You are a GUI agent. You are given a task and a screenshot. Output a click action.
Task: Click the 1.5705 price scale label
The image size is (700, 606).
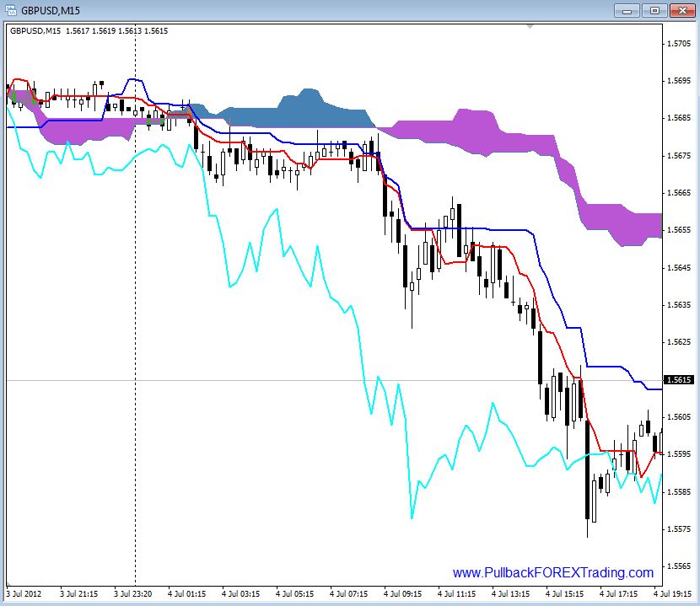point(679,43)
